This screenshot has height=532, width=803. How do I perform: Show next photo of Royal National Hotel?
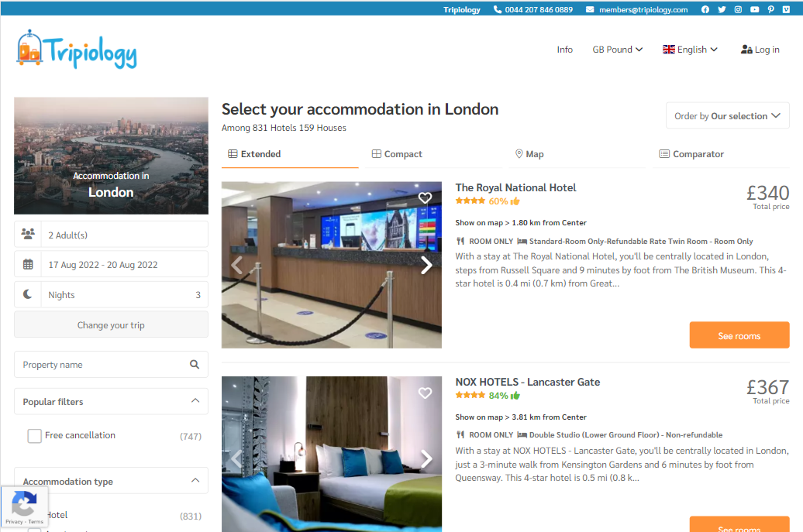pyautogui.click(x=426, y=265)
